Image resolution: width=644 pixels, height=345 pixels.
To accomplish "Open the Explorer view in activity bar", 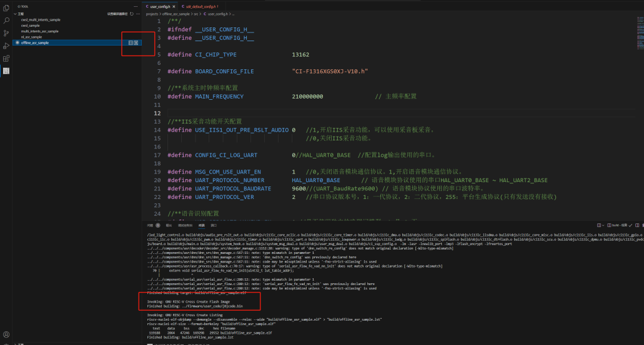I will (x=6, y=8).
